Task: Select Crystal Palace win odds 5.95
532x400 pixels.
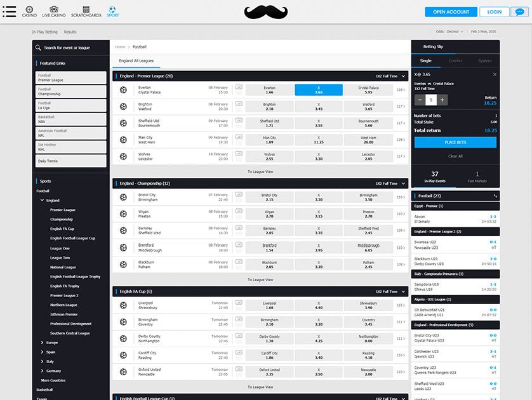Action: (368, 90)
